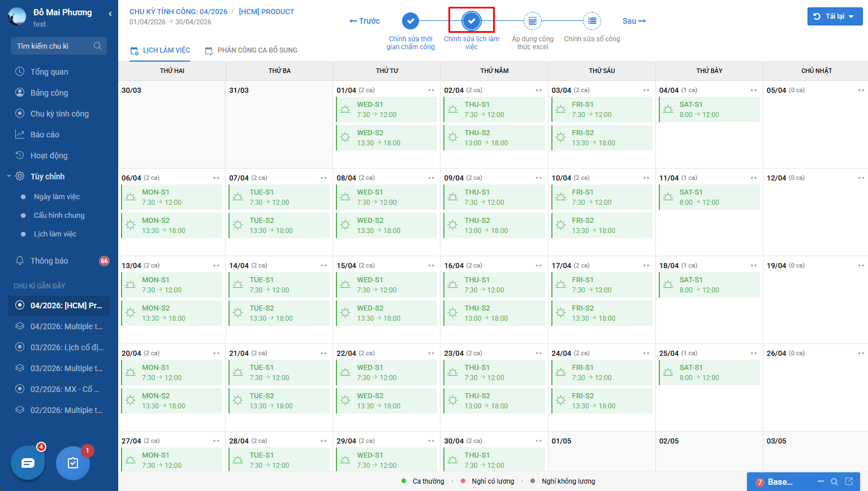
Task: Switch to PHÂN CÔNG CA BỔ SUNG tab
Action: click(x=251, y=50)
